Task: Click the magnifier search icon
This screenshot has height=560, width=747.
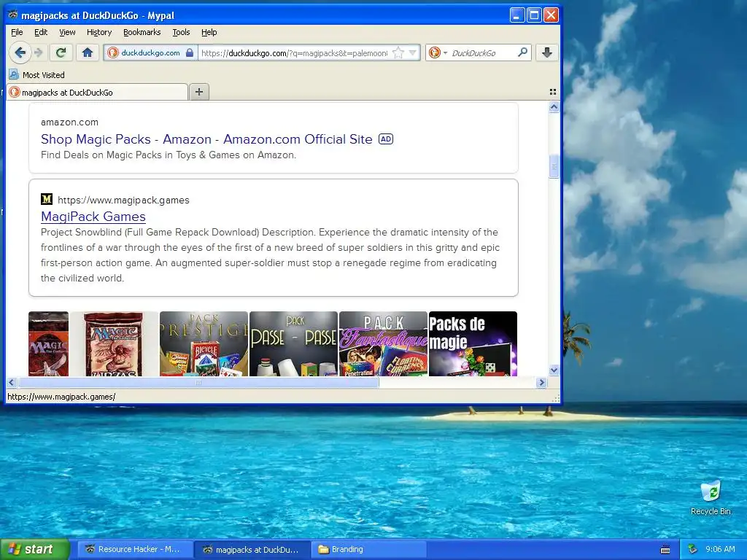Action: tap(522, 52)
